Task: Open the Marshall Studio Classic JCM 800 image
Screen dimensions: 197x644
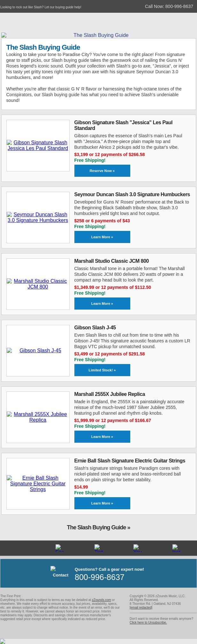Action: click(x=38, y=284)
